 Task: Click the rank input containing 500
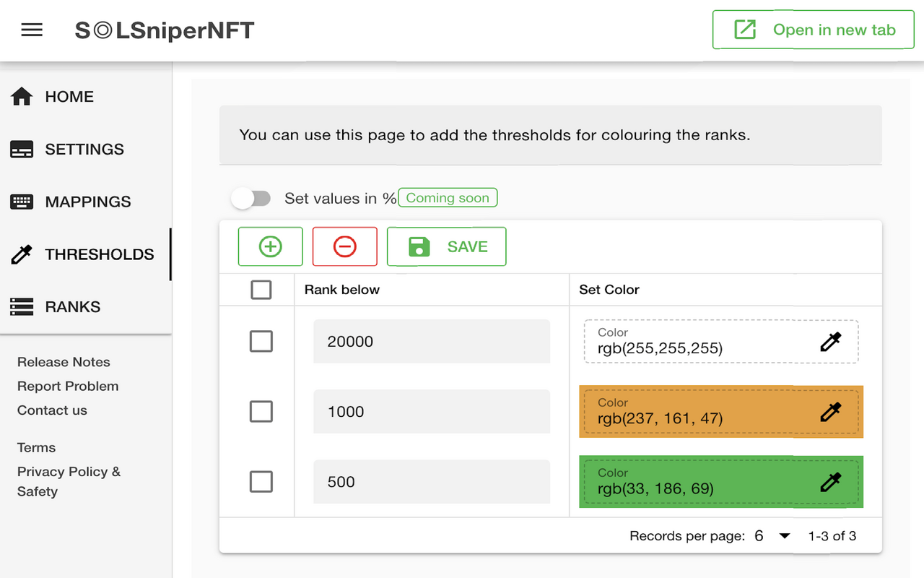[432, 482]
